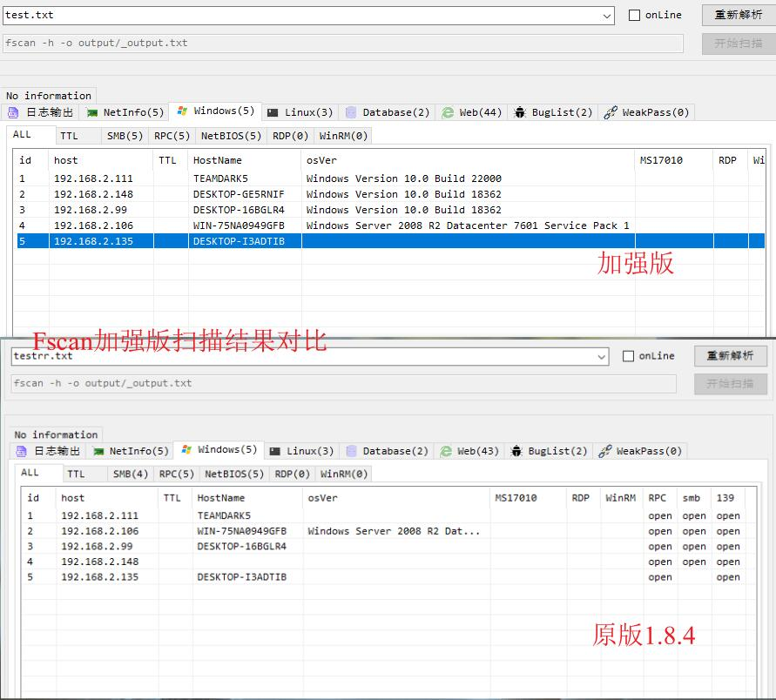Click the NetInfo monitor icon

click(91, 111)
